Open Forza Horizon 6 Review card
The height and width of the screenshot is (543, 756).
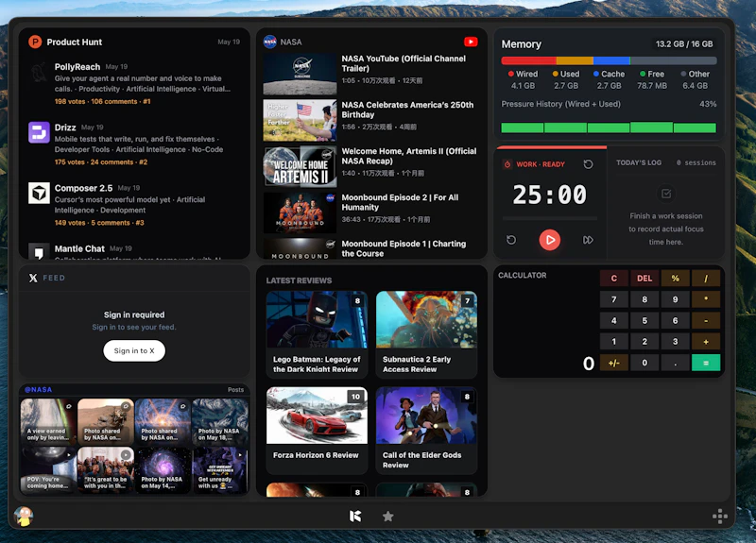(317, 431)
